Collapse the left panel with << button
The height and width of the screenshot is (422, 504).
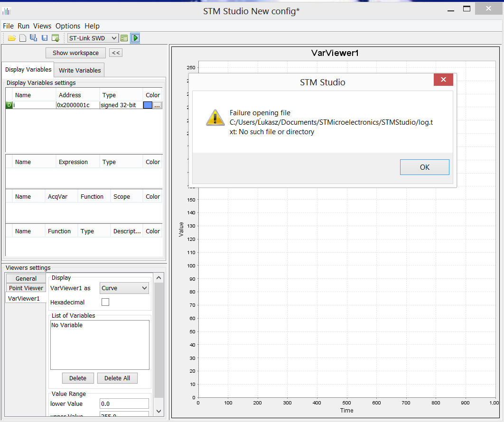pos(116,53)
